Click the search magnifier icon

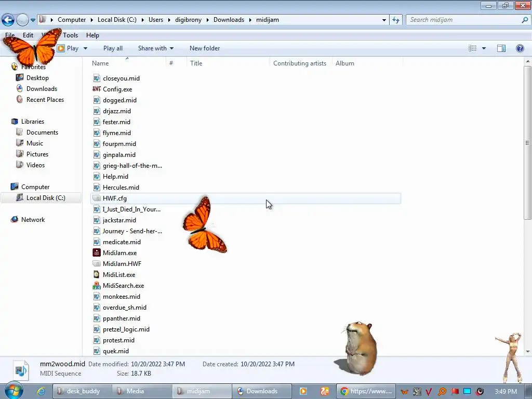tap(525, 20)
